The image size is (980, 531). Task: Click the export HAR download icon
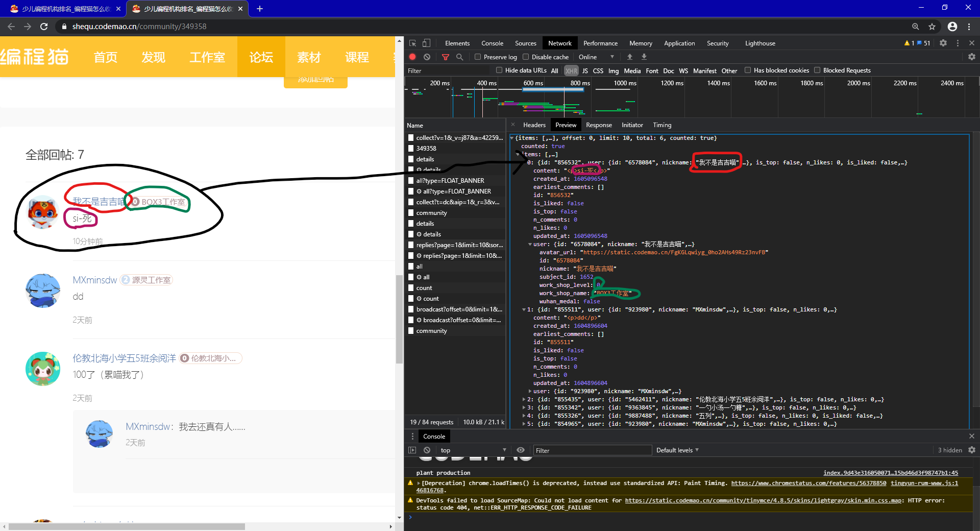coord(644,57)
